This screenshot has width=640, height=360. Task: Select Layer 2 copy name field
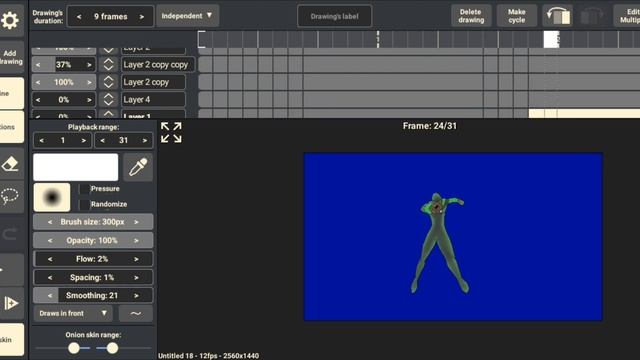point(153,82)
